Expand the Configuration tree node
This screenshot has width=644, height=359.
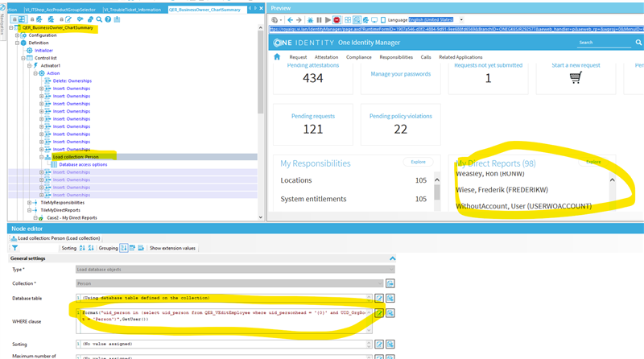pos(17,35)
